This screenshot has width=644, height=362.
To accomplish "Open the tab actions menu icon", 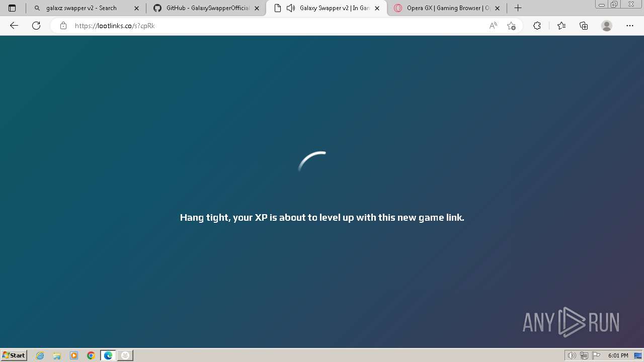I will coord(12,8).
